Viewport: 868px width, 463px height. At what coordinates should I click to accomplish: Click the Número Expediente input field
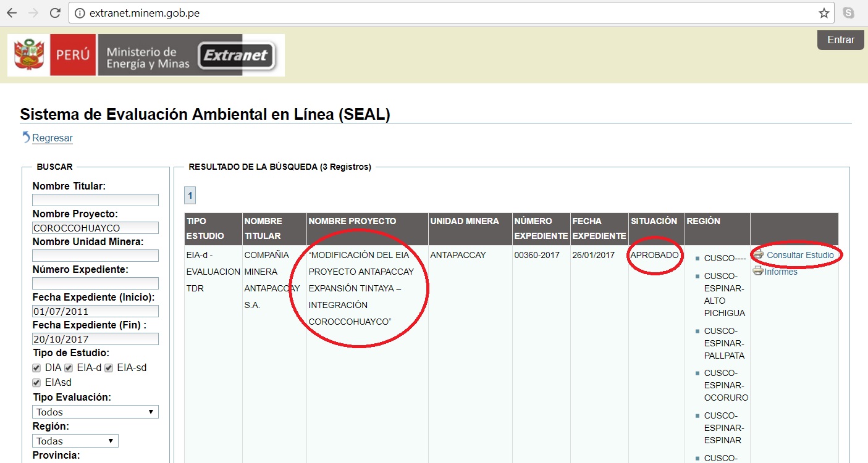[95, 283]
